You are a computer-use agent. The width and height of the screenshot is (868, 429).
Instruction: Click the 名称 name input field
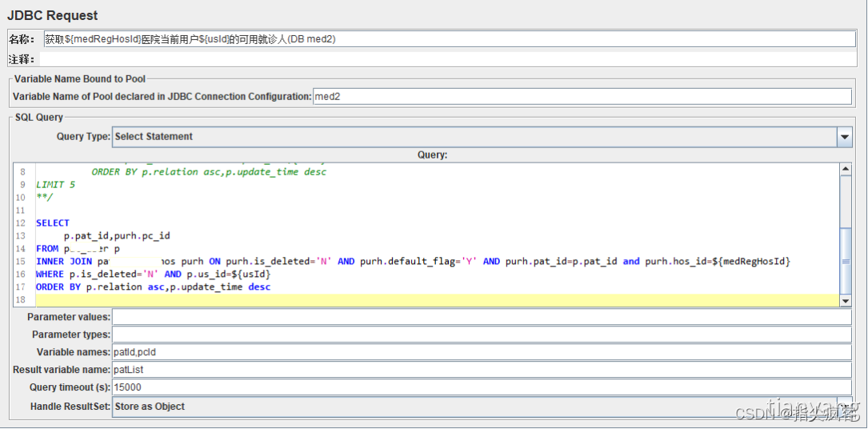(x=449, y=39)
